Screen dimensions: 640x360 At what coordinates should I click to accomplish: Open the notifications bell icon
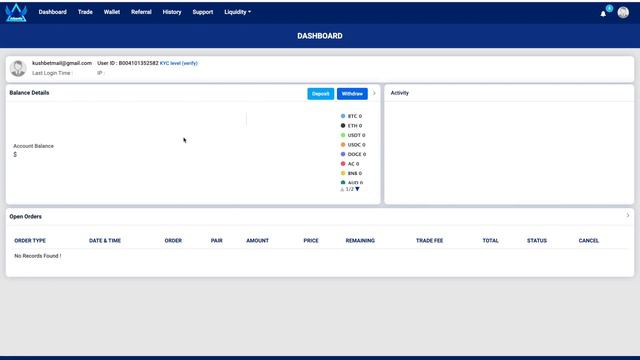coord(603,13)
